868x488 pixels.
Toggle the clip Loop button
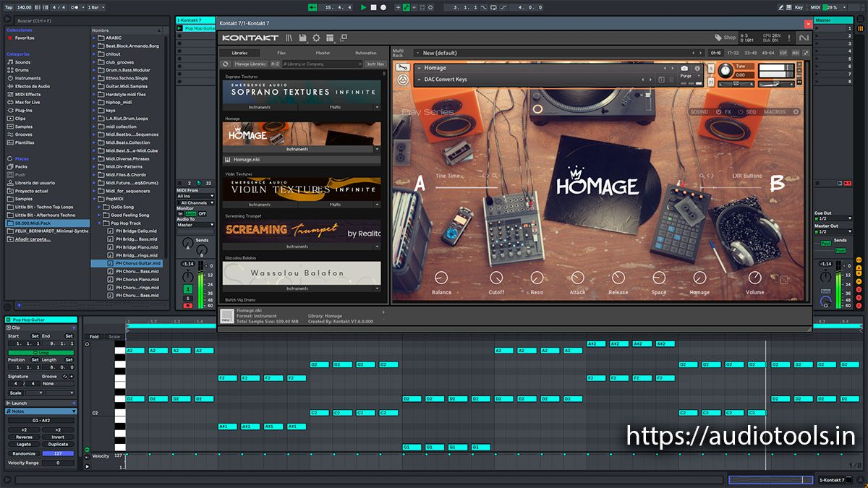(x=41, y=353)
